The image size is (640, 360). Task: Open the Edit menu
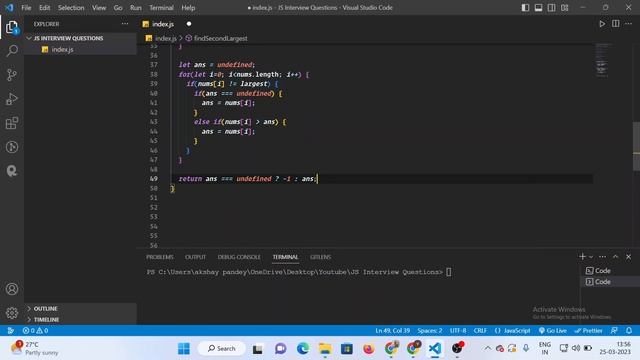click(44, 8)
